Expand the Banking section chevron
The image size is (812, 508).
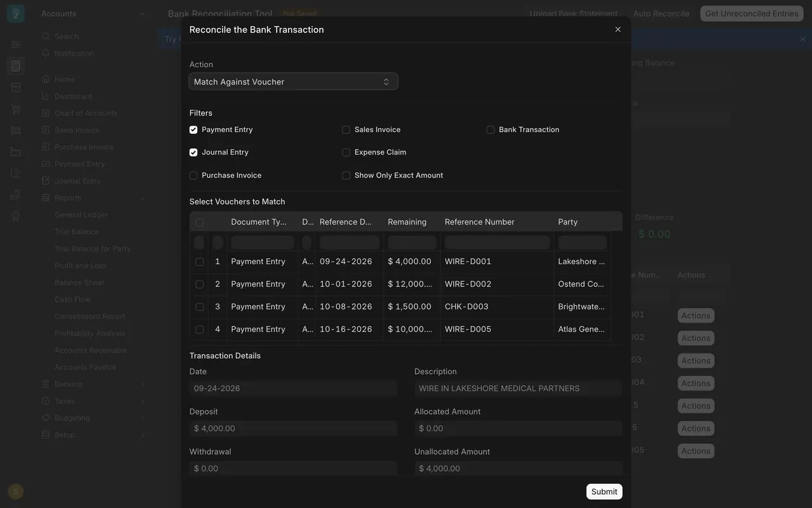(x=143, y=384)
